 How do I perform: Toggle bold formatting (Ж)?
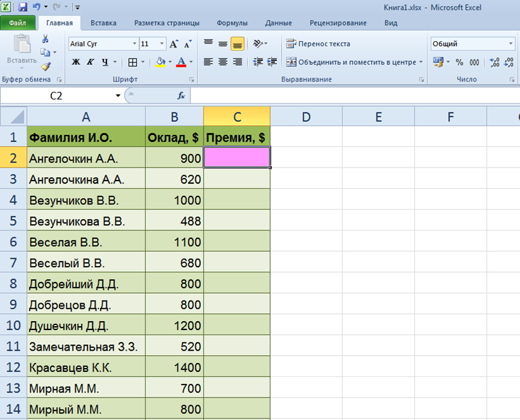tap(76, 62)
